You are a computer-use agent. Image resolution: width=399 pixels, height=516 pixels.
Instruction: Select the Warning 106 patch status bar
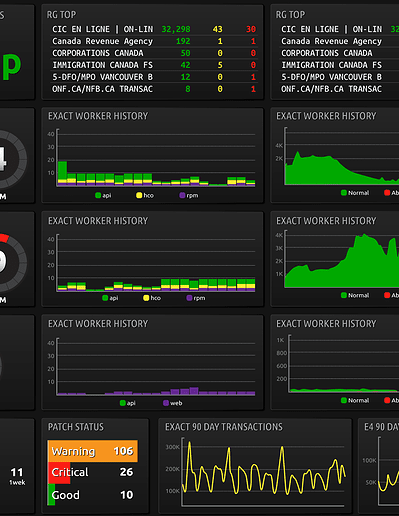[93, 451]
